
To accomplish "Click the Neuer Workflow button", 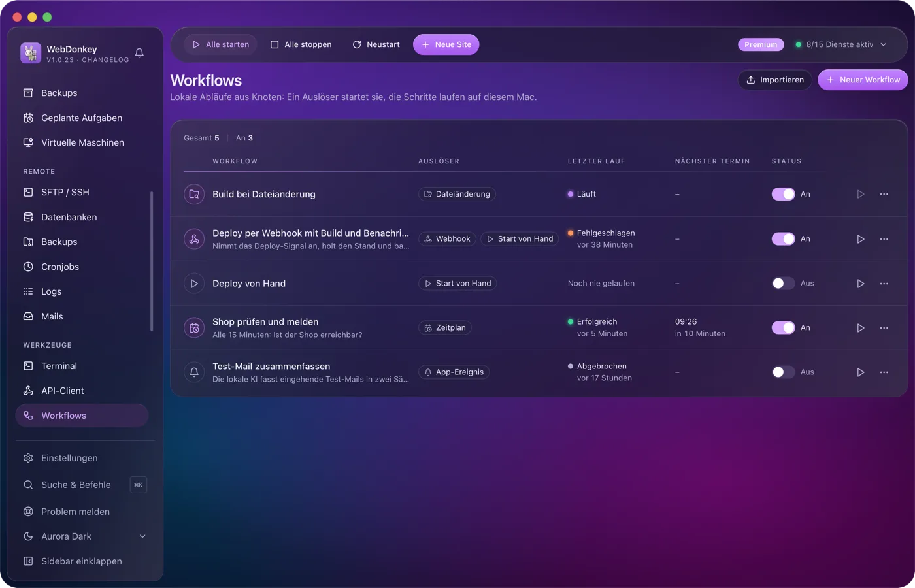I will [x=863, y=80].
